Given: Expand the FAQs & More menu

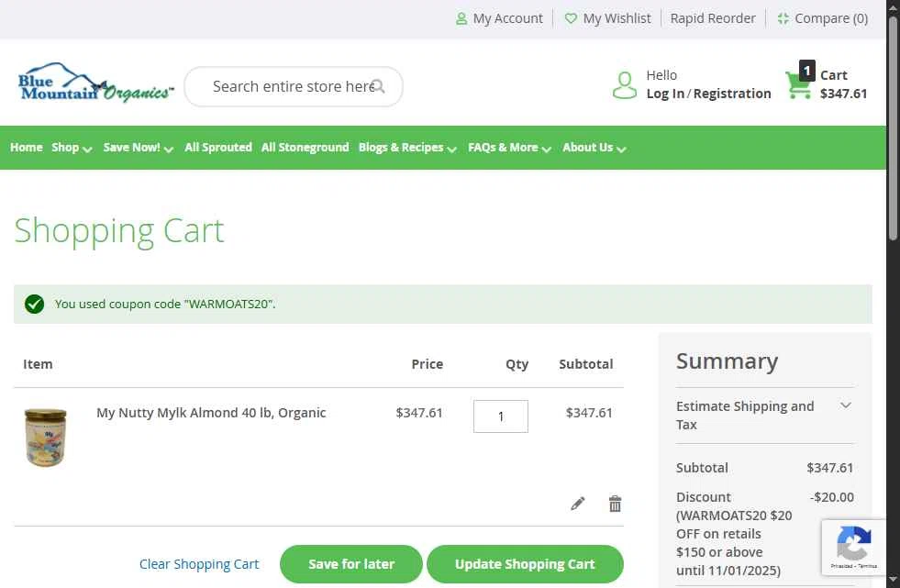Looking at the screenshot, I should pos(510,148).
